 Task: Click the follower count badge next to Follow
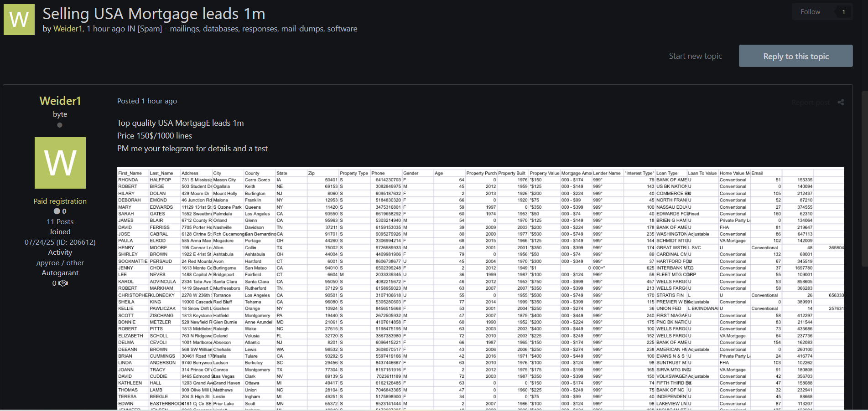point(843,12)
